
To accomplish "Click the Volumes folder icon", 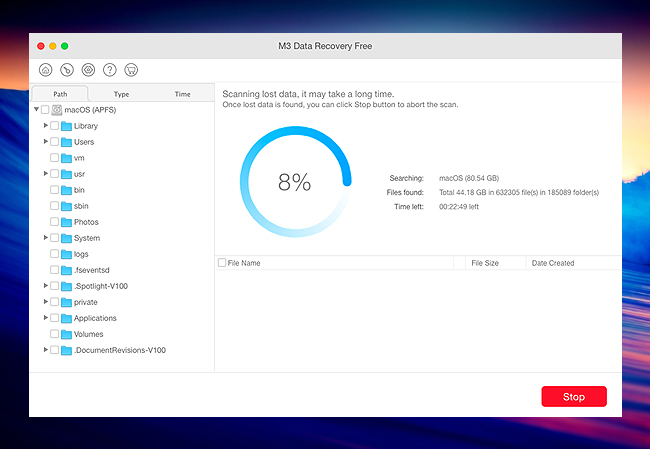I will tap(66, 334).
